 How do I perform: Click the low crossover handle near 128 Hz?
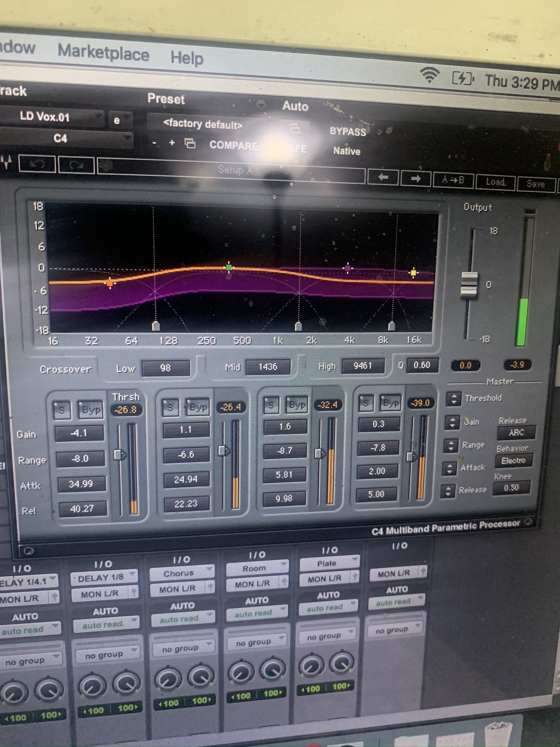coord(156,326)
